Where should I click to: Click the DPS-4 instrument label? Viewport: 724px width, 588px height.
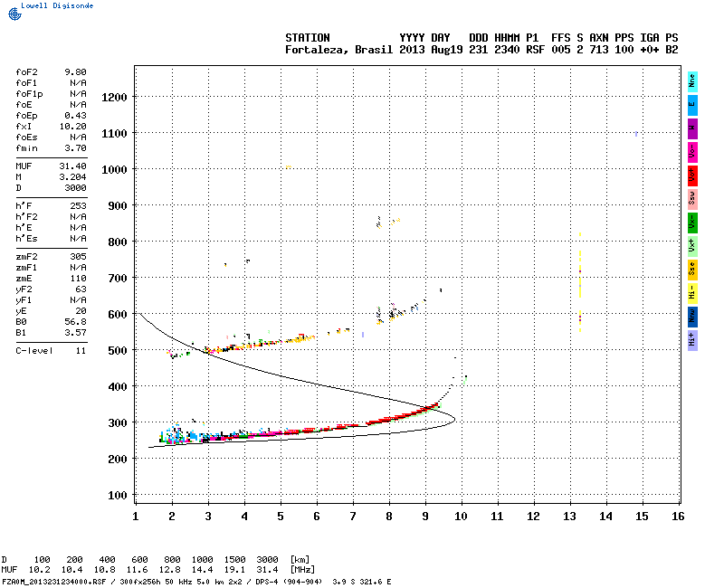[x=266, y=582]
